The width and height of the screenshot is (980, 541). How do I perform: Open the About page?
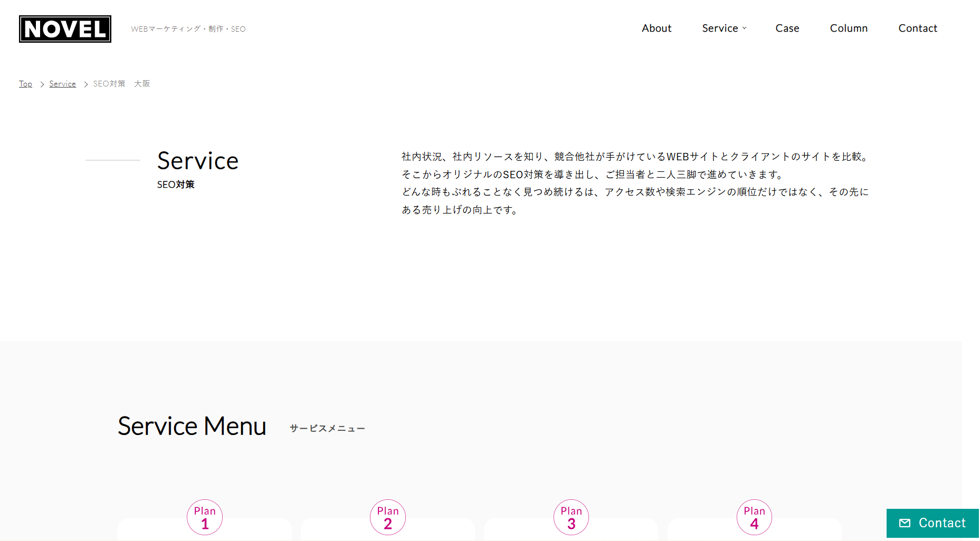656,28
